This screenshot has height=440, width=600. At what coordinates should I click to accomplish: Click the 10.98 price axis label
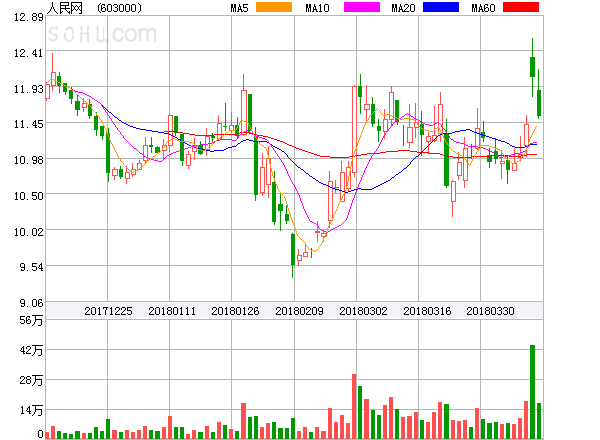pyautogui.click(x=29, y=160)
